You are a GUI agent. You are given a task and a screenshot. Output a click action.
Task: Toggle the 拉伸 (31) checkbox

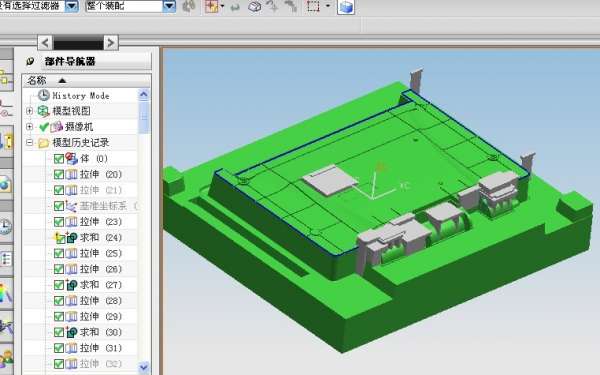click(x=59, y=348)
